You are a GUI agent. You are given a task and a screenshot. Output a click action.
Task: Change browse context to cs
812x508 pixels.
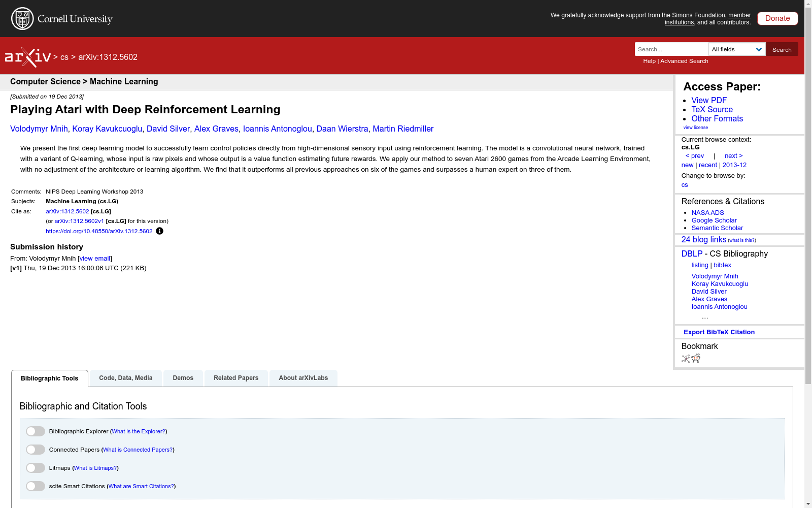(685, 185)
